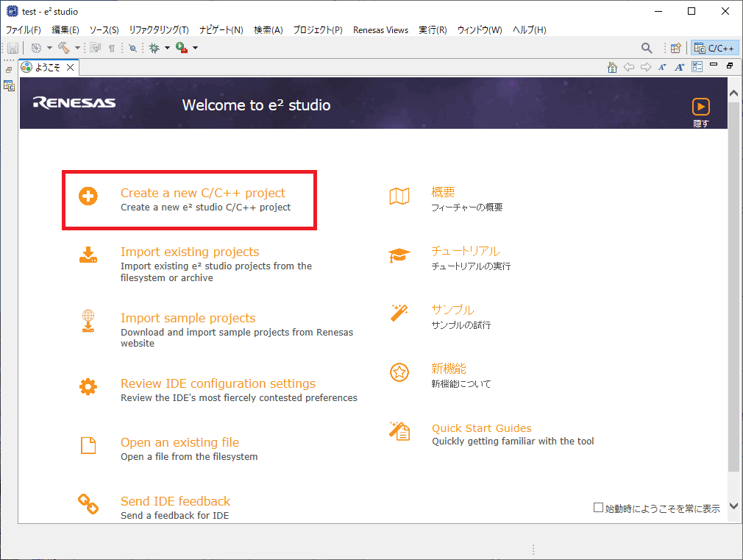Viewport: 743px width, 560px height.
Task: Click the Quick Start Guides document icon
Action: click(x=399, y=431)
